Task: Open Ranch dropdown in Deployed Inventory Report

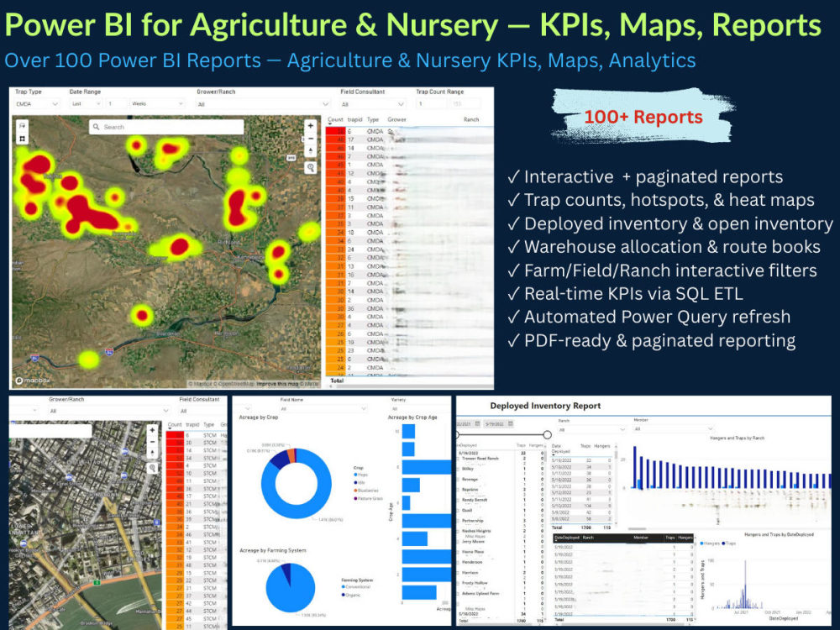Action: click(591, 429)
